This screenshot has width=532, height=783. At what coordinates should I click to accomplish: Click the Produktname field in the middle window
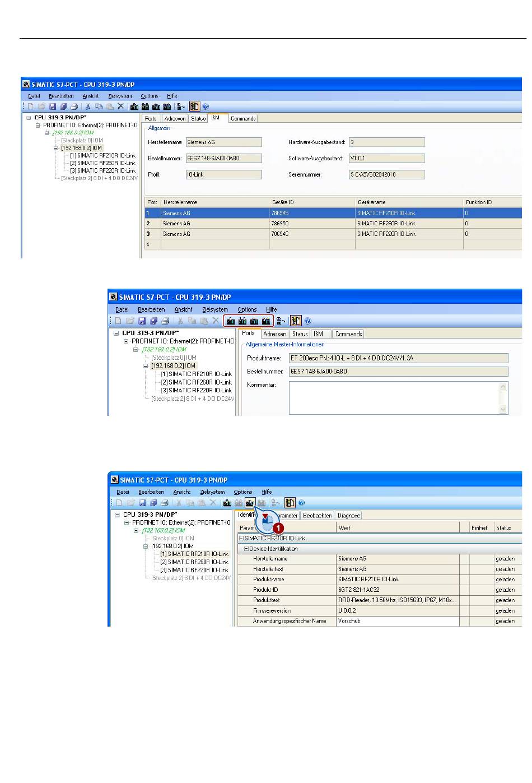click(x=398, y=358)
